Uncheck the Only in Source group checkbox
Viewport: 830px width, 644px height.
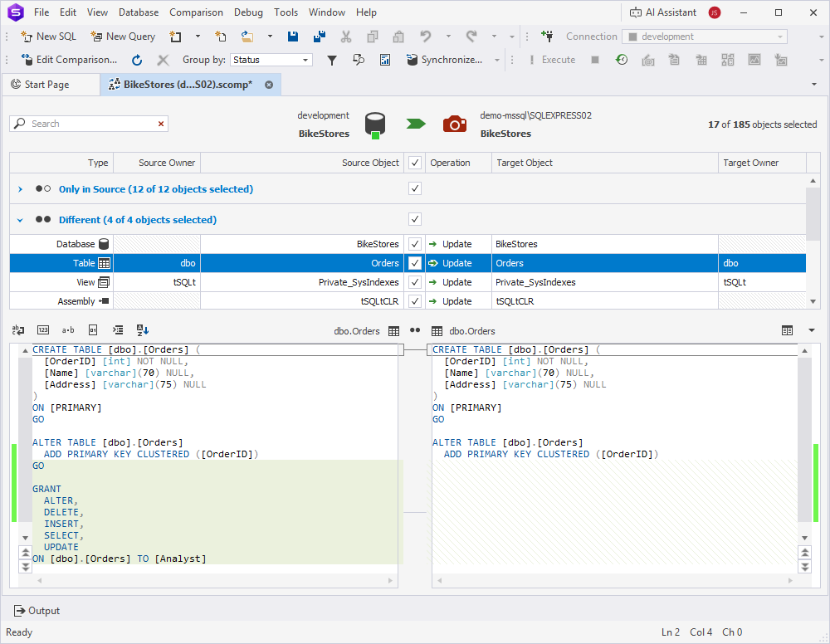(x=415, y=188)
